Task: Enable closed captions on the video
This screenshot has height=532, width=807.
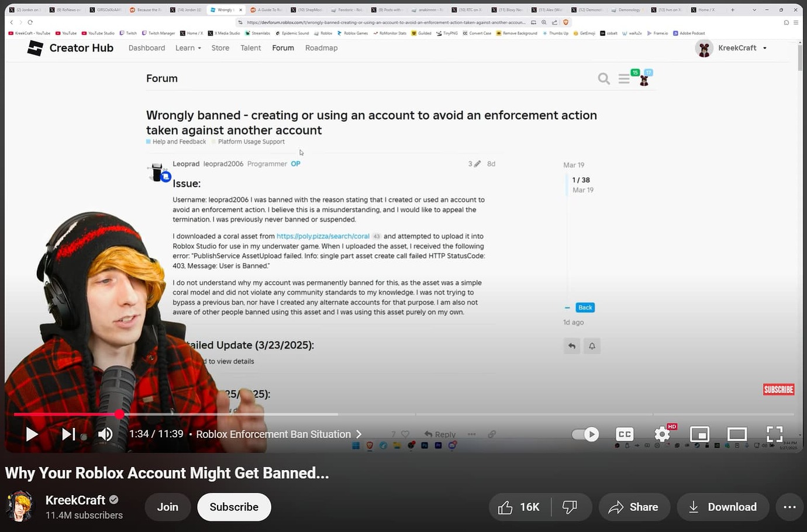Action: point(624,434)
